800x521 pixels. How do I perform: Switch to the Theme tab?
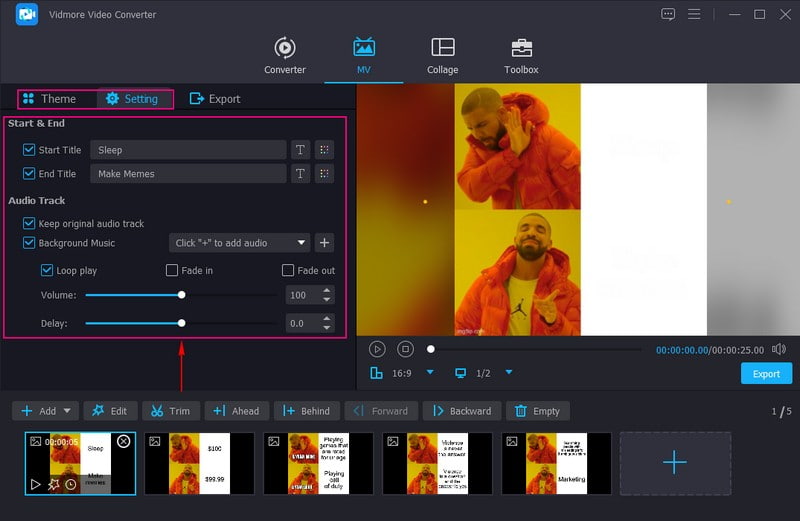[x=49, y=99]
